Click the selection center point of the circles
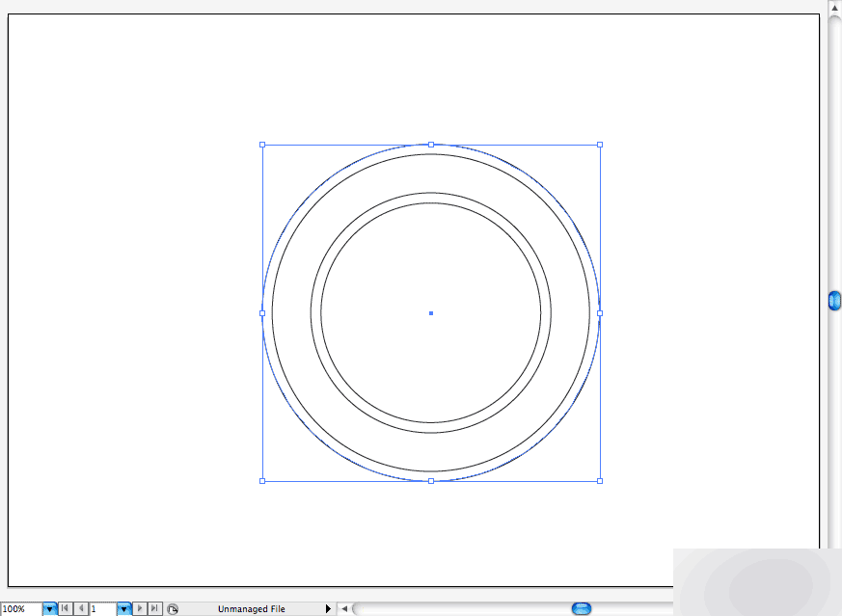The image size is (842, 616). [431, 313]
